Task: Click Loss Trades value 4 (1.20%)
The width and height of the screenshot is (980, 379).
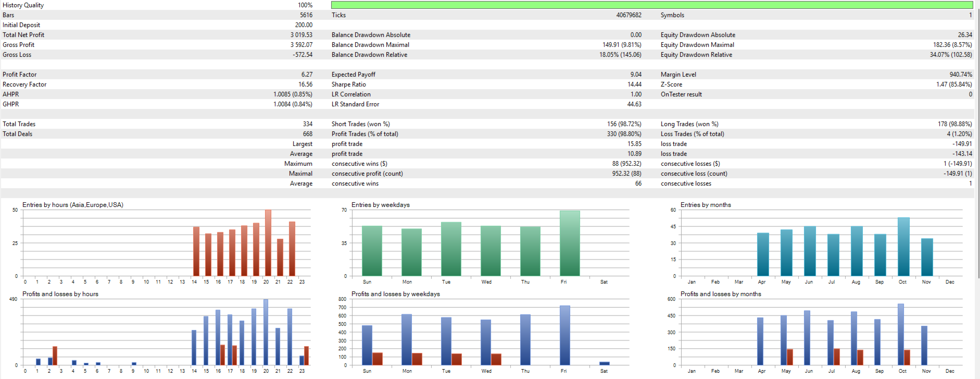Action: (959, 134)
